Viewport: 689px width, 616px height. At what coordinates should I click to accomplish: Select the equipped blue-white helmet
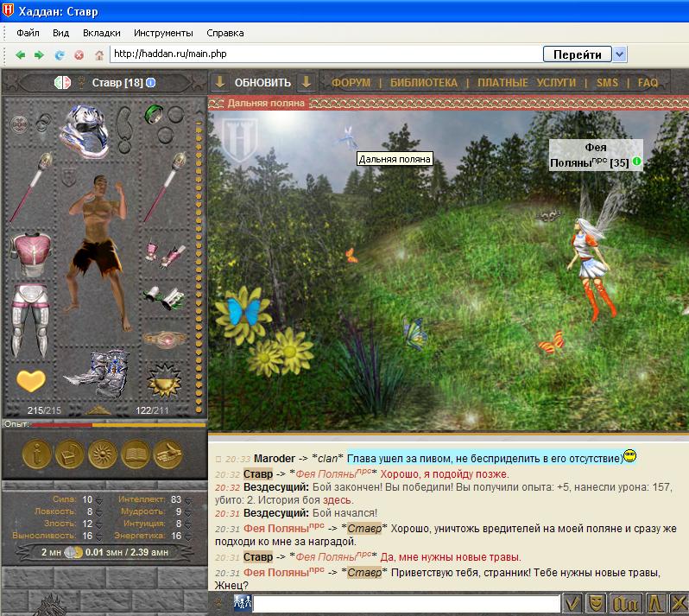(x=85, y=131)
